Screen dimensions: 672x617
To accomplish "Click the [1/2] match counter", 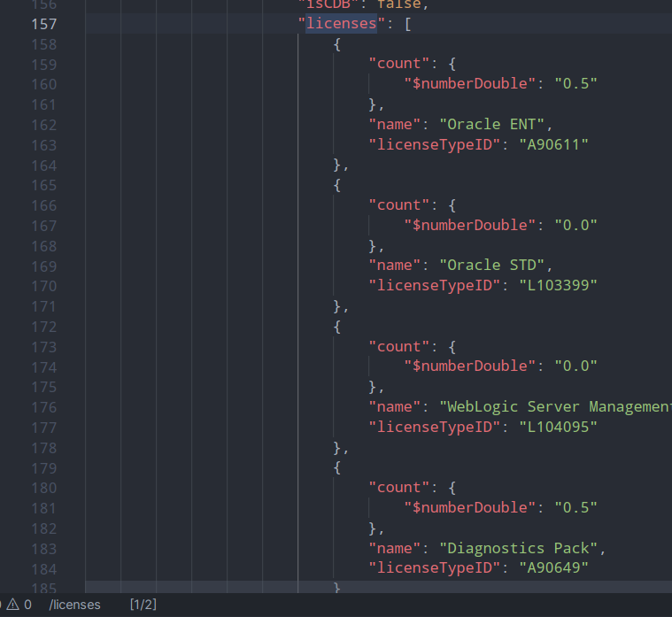I will pyautogui.click(x=143, y=605).
